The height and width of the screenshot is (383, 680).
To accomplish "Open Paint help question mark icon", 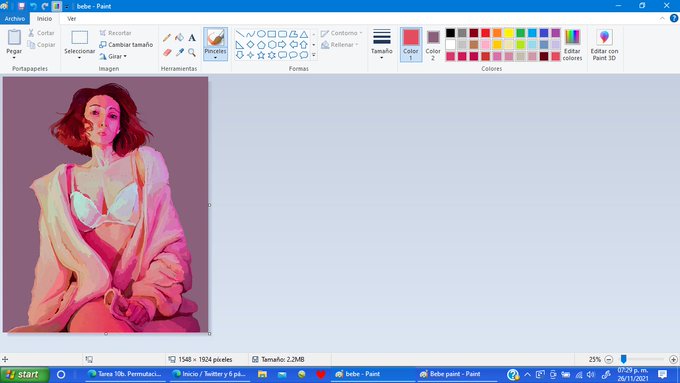I will click(674, 18).
